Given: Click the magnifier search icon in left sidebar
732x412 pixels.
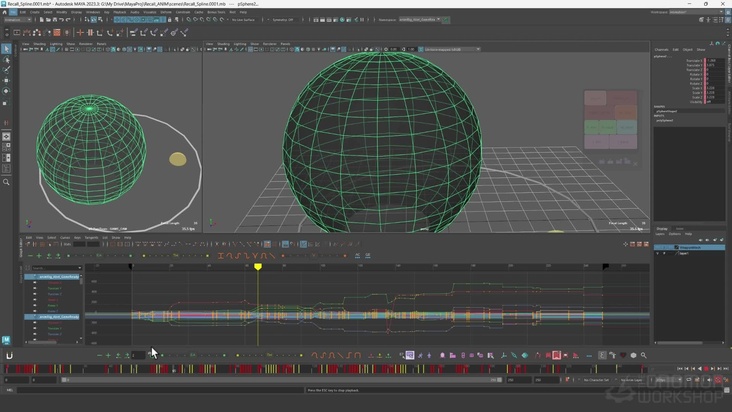Looking at the screenshot, I should [6, 182].
